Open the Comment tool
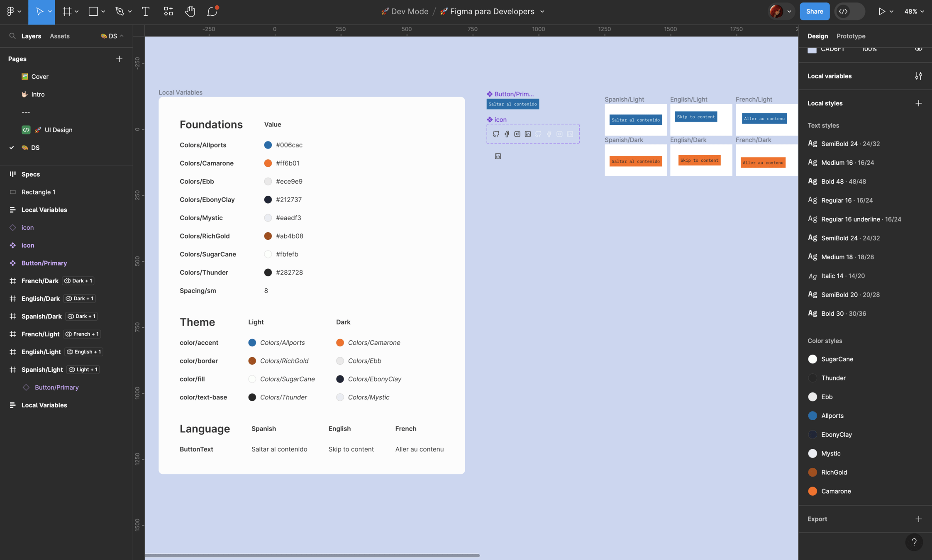 coord(212,12)
